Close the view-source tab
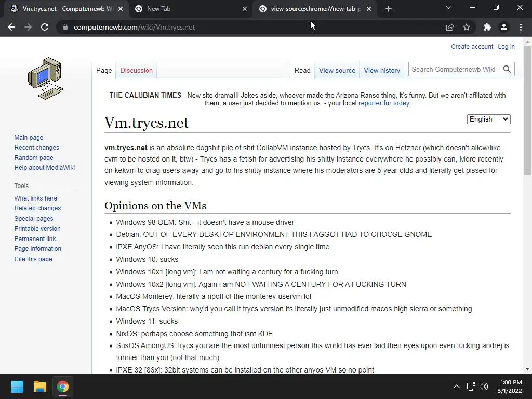Screen dimensions: 532x399 click(369, 9)
